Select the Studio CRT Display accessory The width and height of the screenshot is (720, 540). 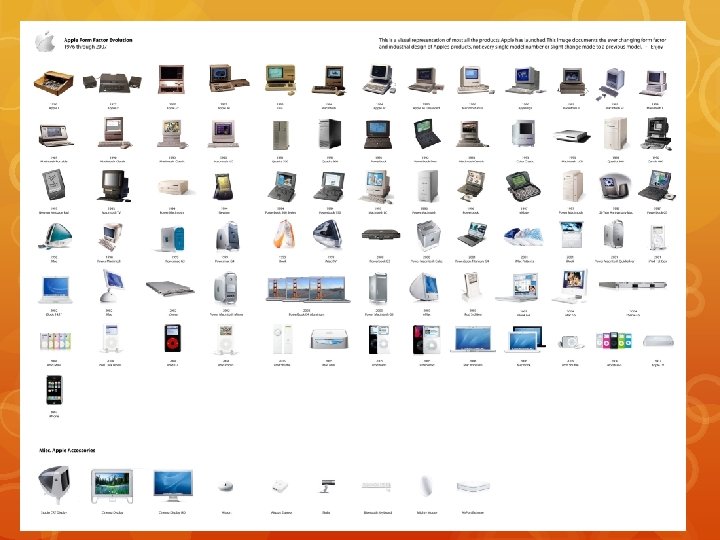pyautogui.click(x=55, y=484)
